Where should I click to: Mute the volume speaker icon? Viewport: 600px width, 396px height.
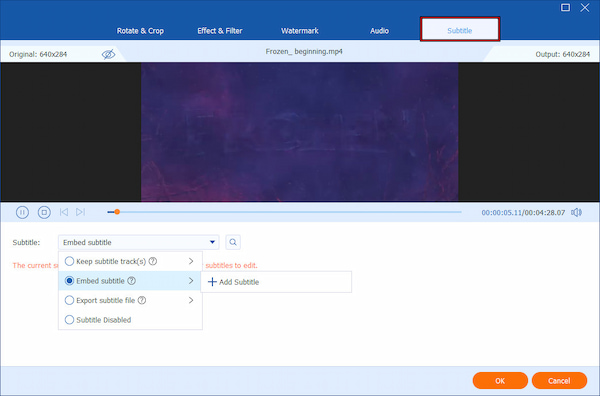pyautogui.click(x=576, y=212)
